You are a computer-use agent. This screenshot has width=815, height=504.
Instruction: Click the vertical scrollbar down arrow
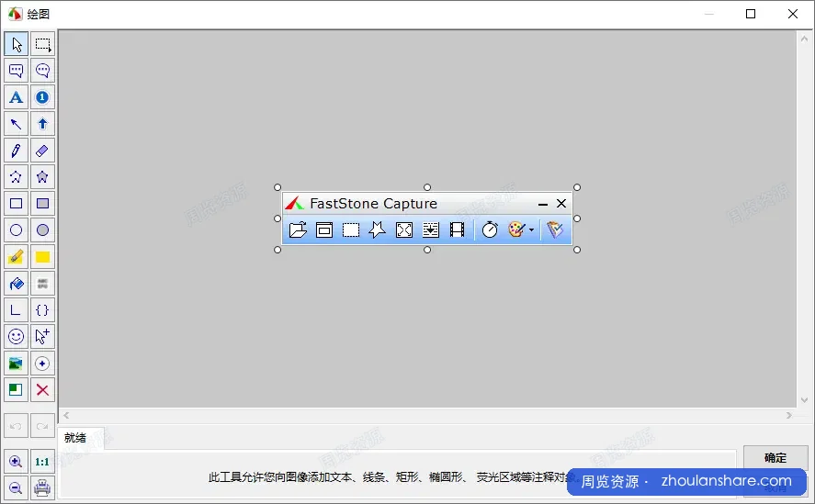click(804, 400)
